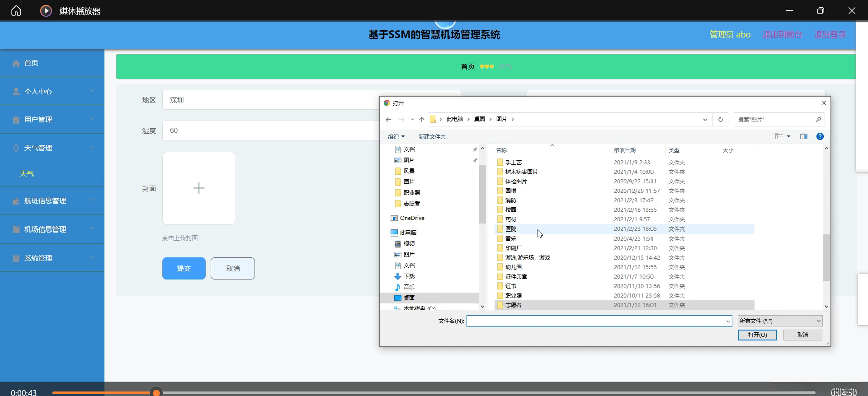Expand 系统管理 sidebar menu

coord(52,258)
